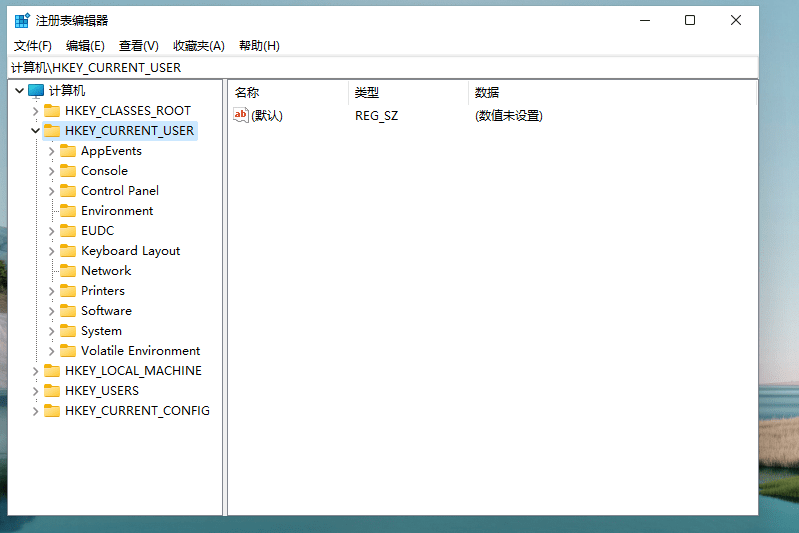Select the Volatile Environment key label

140,351
